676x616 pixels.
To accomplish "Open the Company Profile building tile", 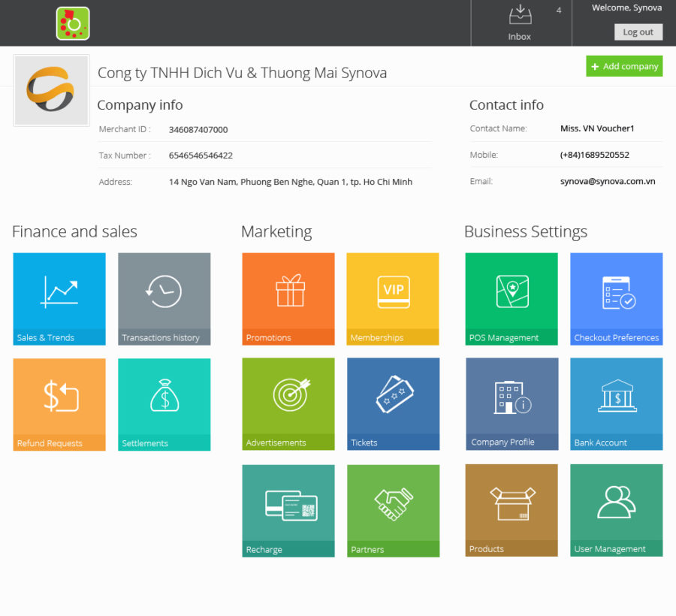I will 512,403.
